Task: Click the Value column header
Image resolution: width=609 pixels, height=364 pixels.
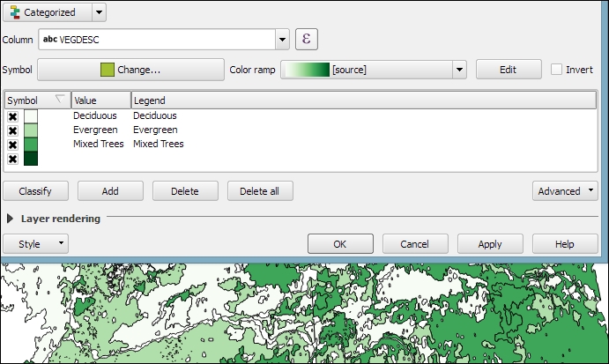Action: pos(101,100)
